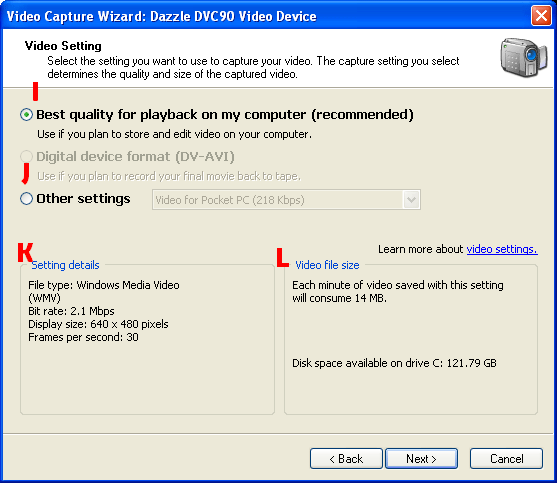The width and height of the screenshot is (557, 483).
Task: Expand the Video for Pocket PC dropdown arrow
Action: [411, 200]
